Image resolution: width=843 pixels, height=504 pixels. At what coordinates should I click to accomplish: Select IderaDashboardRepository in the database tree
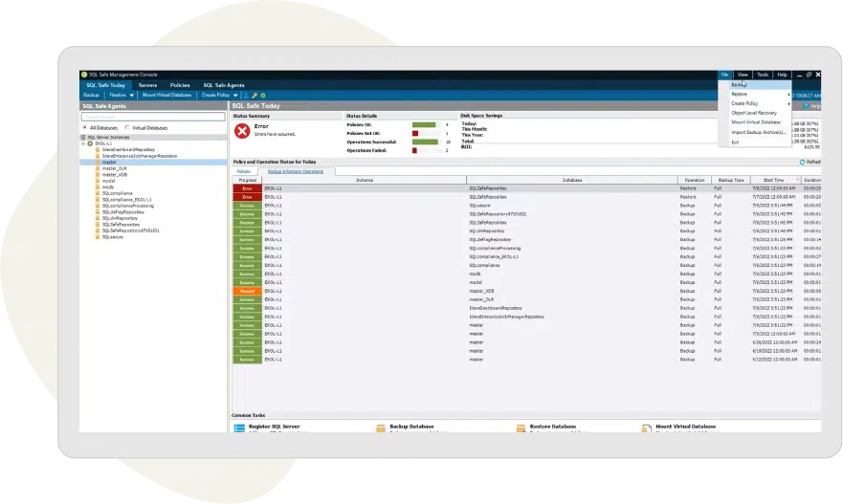(128, 150)
